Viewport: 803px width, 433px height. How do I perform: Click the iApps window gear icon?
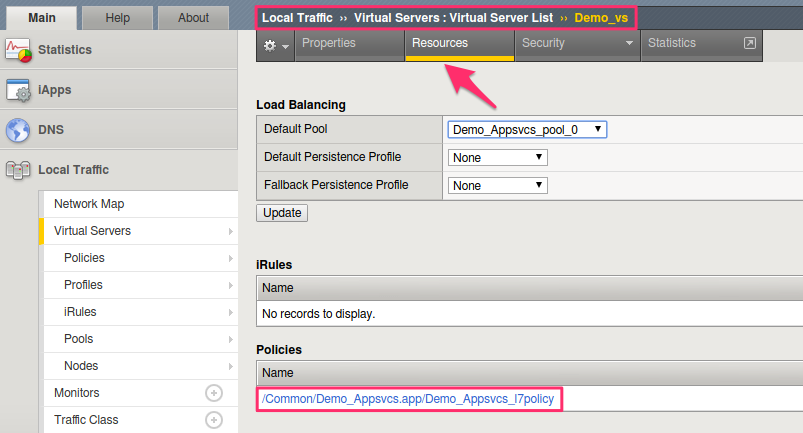[18, 90]
